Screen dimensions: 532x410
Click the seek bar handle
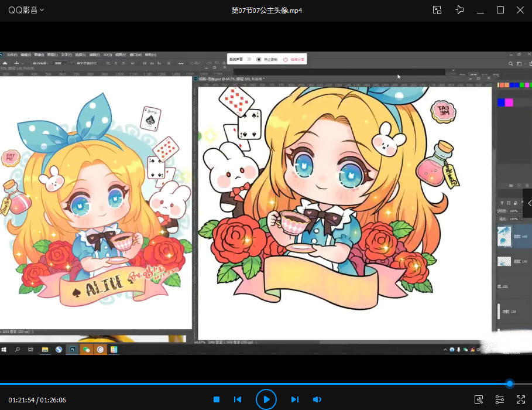tap(510, 384)
